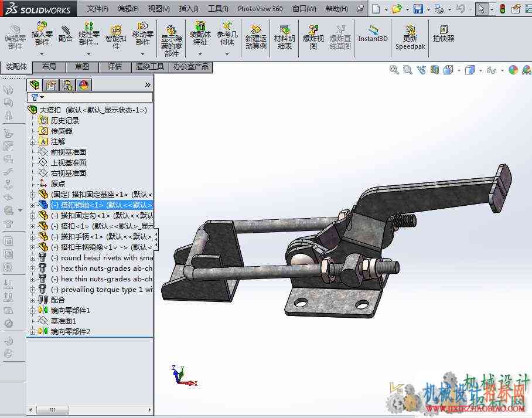Open the Edit (编辑) menu
This screenshot has width=532, height=418.
(x=128, y=9)
